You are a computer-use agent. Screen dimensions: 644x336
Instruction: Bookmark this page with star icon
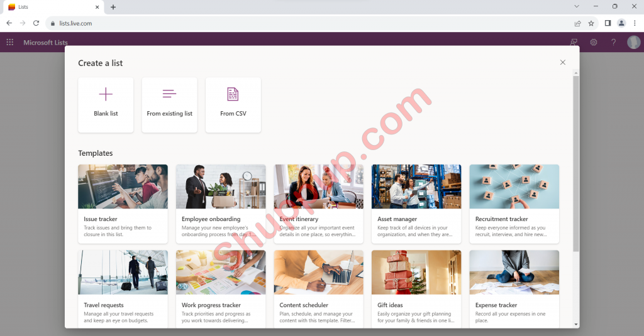591,23
